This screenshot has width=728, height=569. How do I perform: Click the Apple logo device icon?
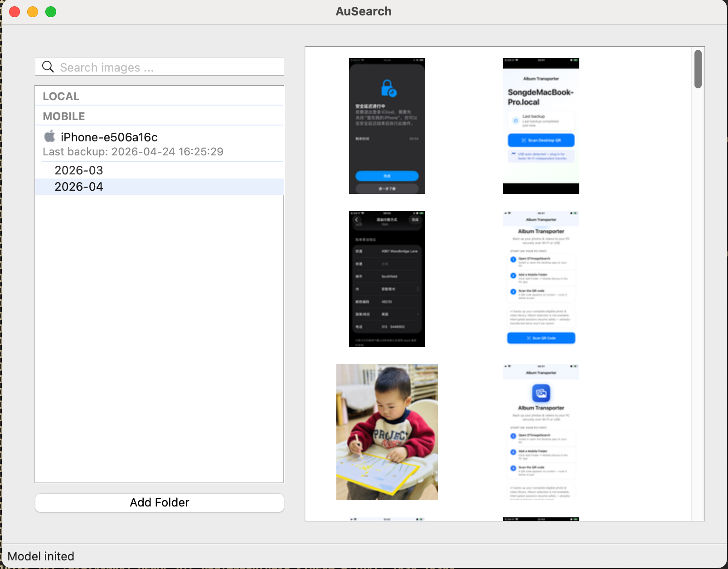pyautogui.click(x=49, y=136)
